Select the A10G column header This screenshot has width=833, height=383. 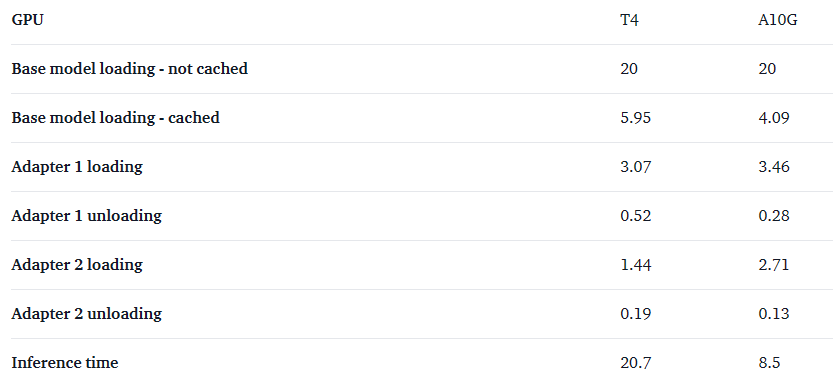[x=778, y=20]
